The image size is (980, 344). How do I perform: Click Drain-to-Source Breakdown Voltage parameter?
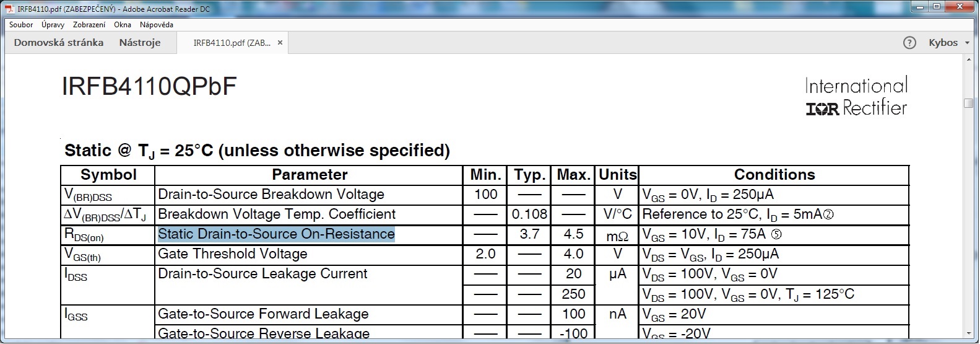pos(271,195)
